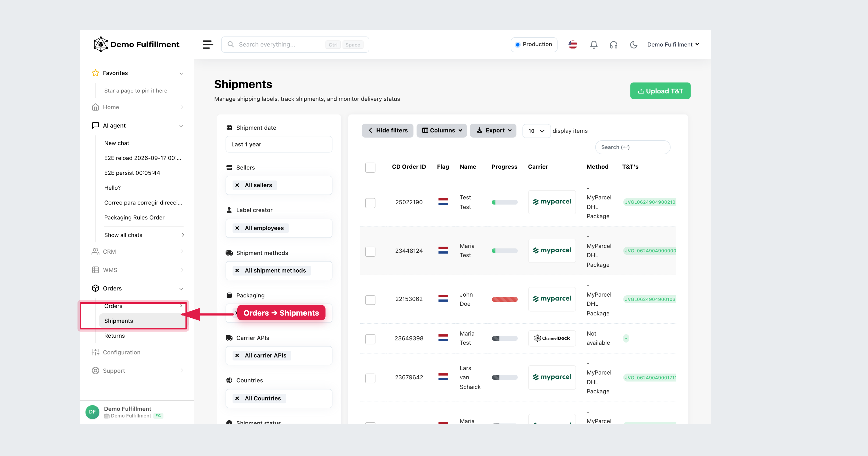Open the headset support icon
This screenshot has width=868, height=456.
614,44
